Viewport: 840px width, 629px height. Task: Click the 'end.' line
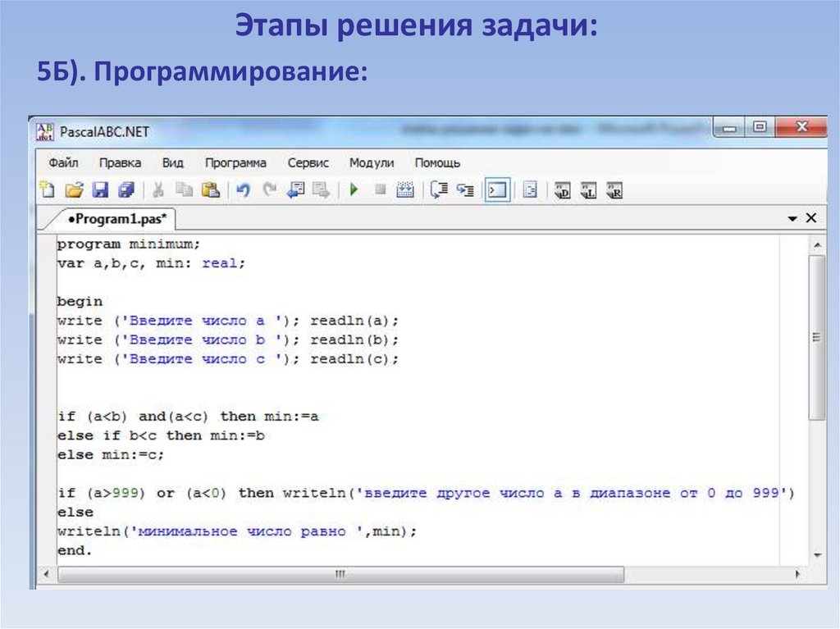point(75,551)
